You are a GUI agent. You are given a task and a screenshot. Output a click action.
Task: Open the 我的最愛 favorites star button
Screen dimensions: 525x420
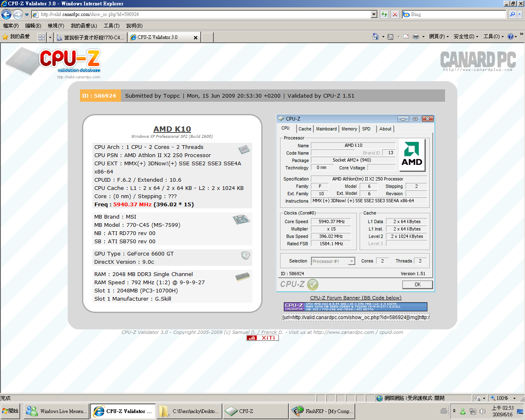pos(16,37)
